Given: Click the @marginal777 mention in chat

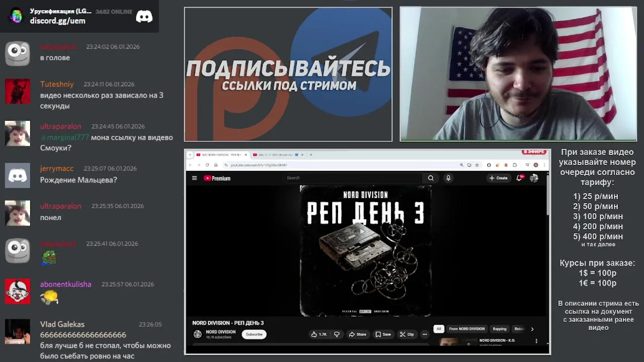Looking at the screenshot, I should click(x=64, y=137).
